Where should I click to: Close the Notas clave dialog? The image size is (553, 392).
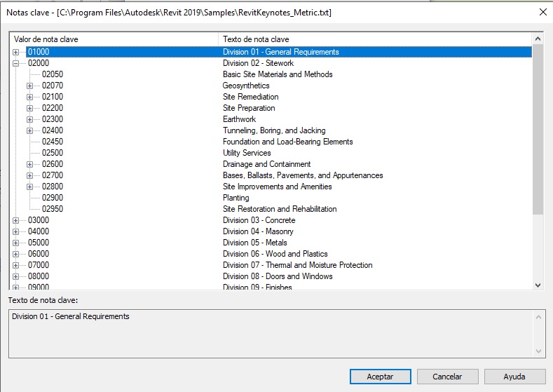pos(542,12)
